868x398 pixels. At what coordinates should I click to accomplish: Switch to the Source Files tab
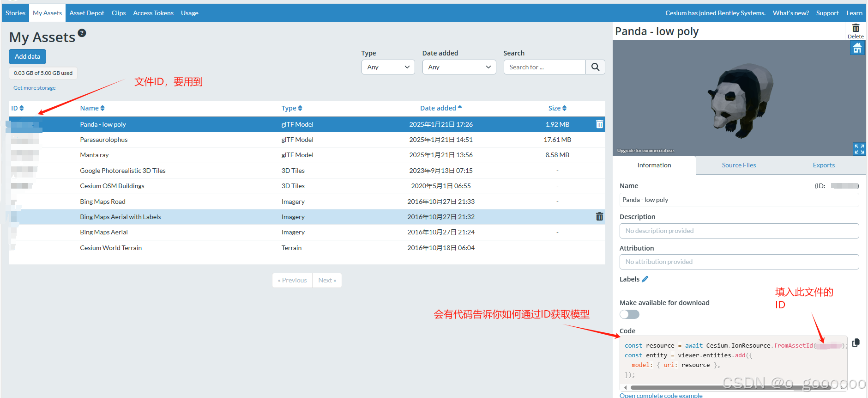pyautogui.click(x=739, y=165)
